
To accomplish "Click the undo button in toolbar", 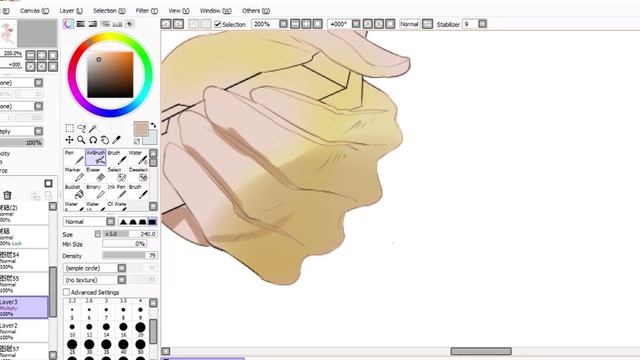I will (166, 24).
